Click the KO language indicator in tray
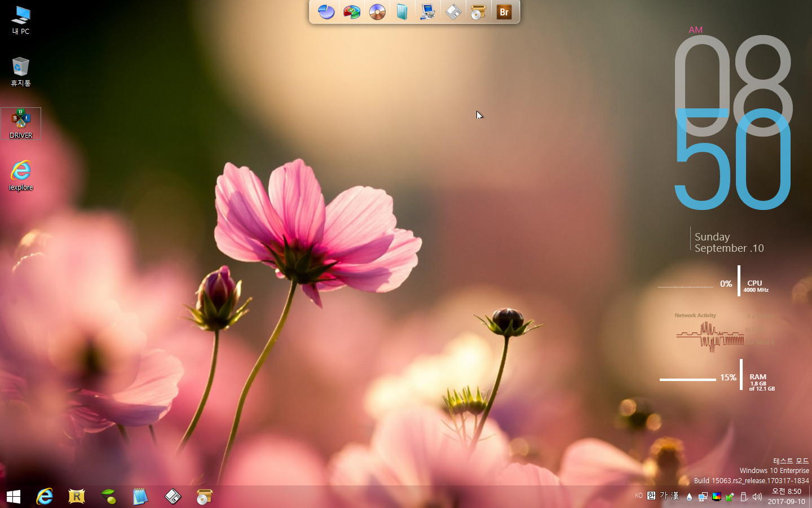 [x=639, y=496]
